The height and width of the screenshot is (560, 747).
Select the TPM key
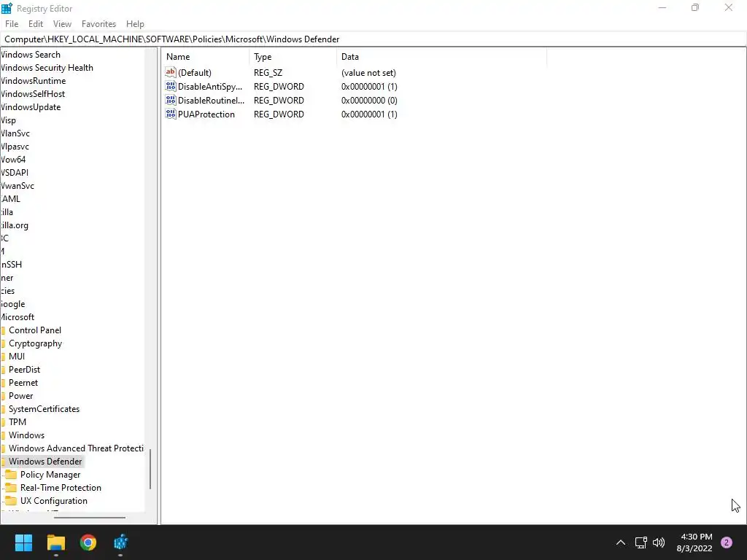click(18, 422)
